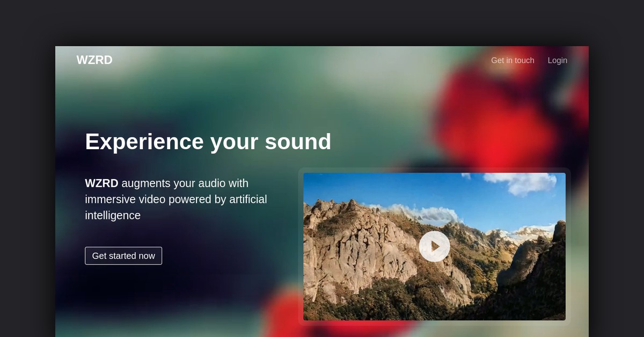
Task: Open the Get in touch link
Action: [x=513, y=61]
